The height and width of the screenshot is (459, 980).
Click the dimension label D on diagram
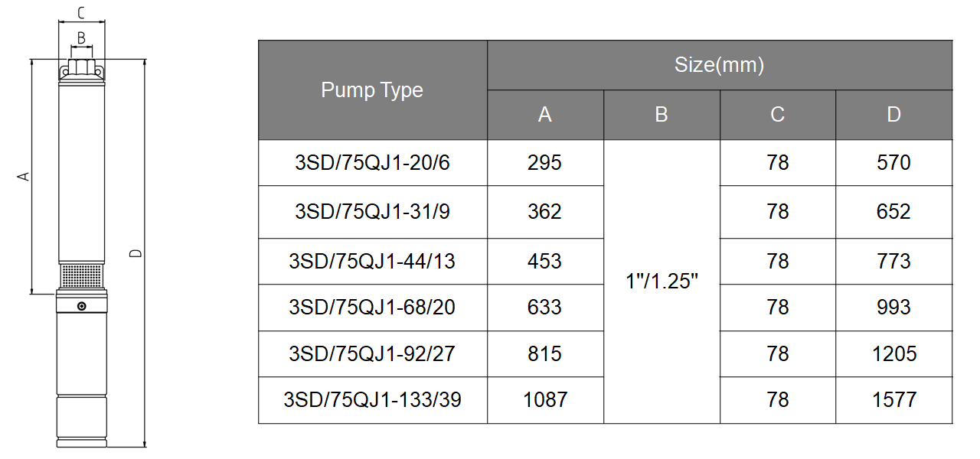pyautogui.click(x=135, y=253)
